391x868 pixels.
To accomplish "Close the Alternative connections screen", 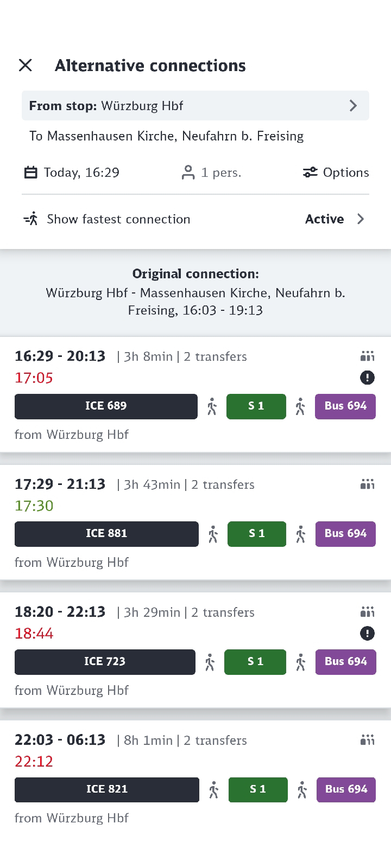I will point(26,66).
